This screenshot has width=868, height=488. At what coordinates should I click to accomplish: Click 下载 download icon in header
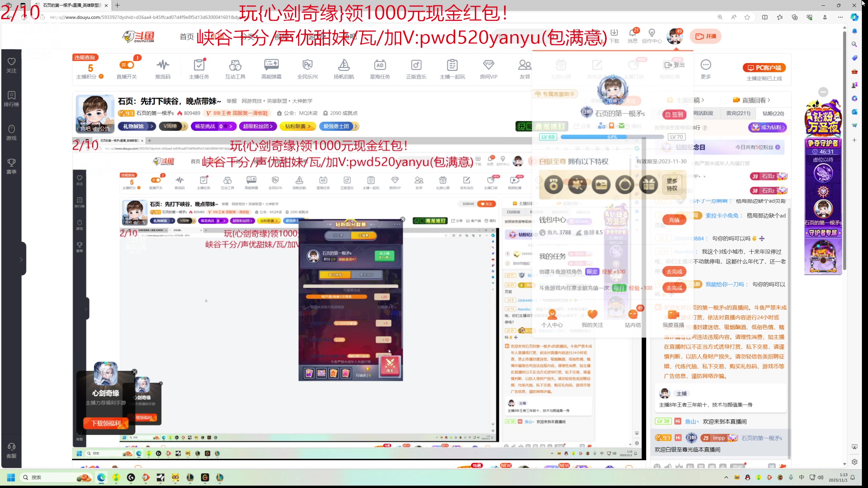pos(614,36)
